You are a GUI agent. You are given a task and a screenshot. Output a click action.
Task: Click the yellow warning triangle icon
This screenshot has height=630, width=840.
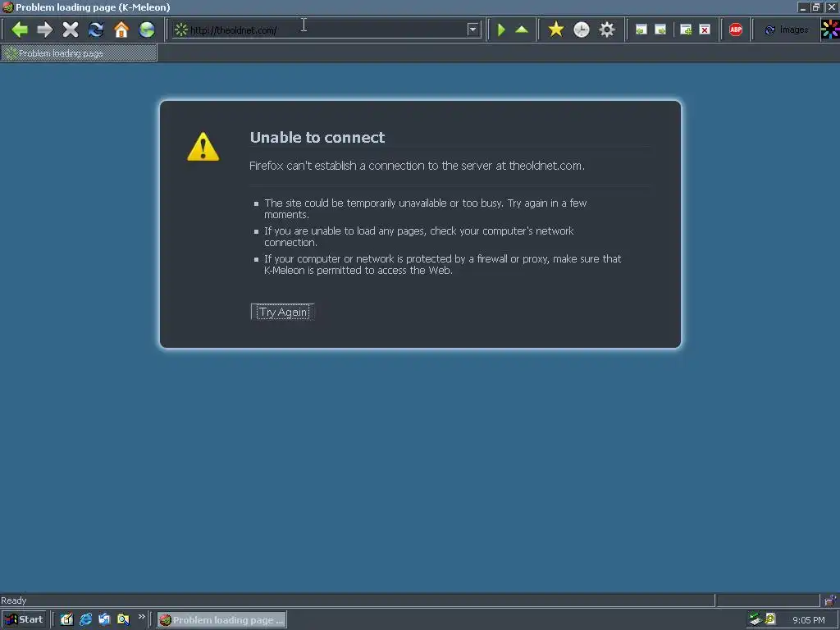pos(203,146)
